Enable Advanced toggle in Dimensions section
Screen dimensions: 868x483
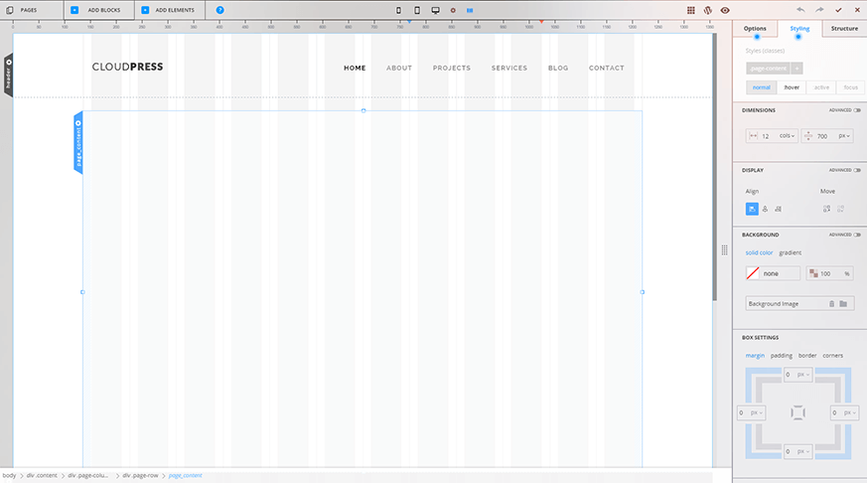857,110
